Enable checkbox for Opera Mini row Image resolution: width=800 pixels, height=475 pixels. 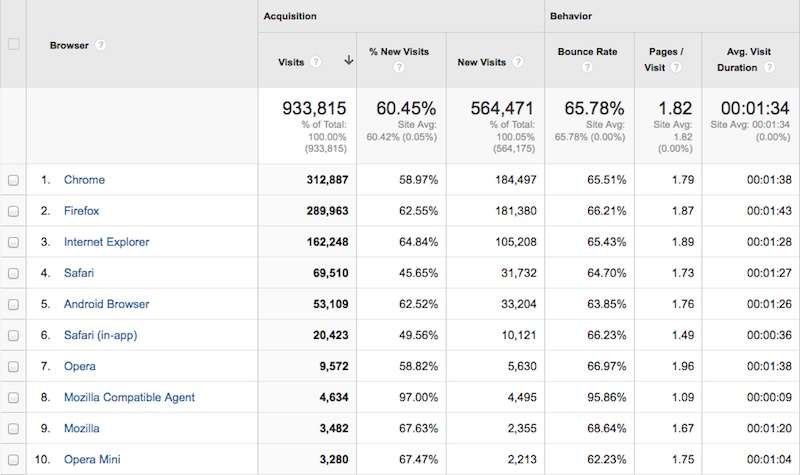(x=13, y=459)
